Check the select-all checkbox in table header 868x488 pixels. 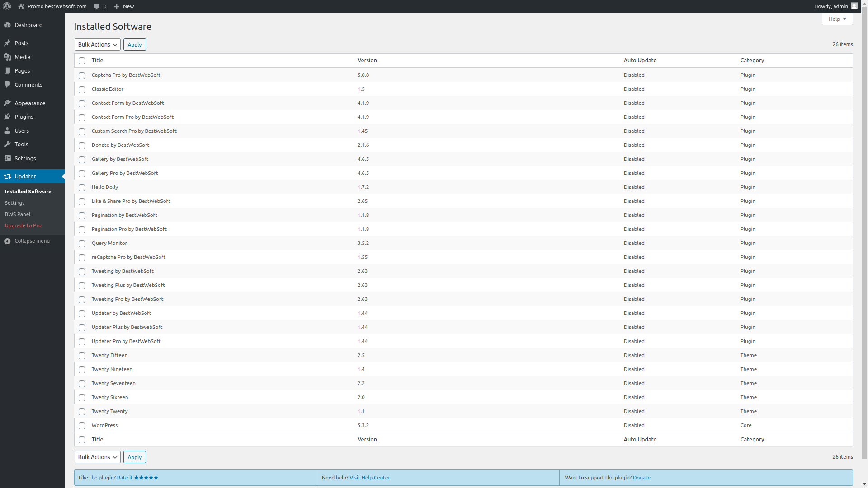point(81,61)
